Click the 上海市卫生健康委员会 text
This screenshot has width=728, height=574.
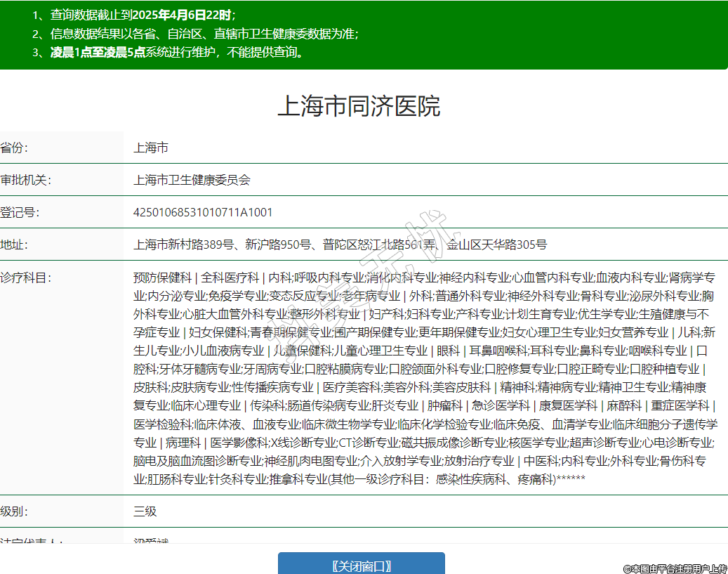(192, 180)
